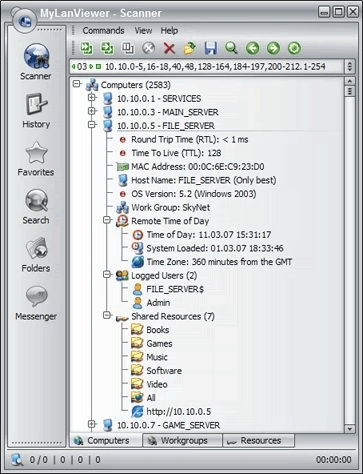The width and height of the screenshot is (363, 474).
Task: Collapse the 10.10.0.5 - FILE_SERVER node
Action: (x=92, y=125)
